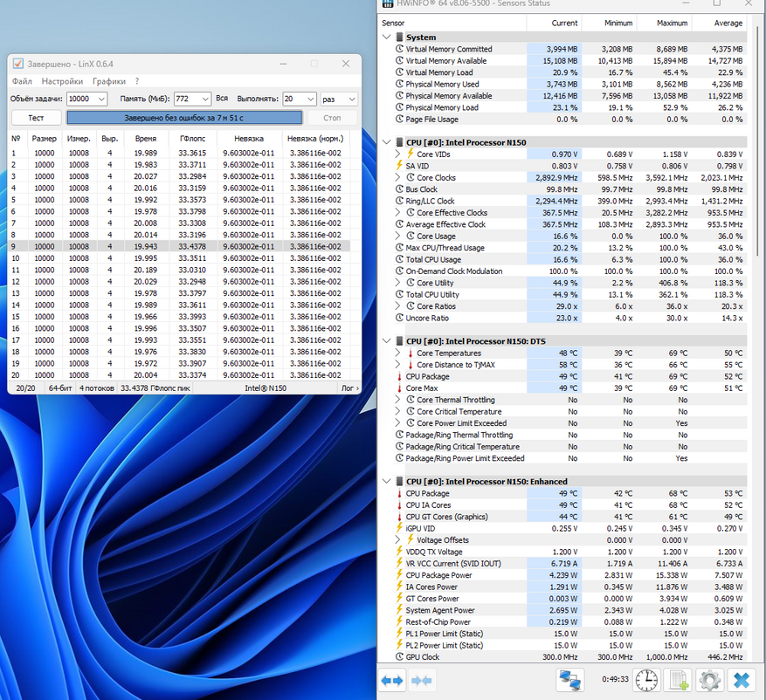This screenshot has height=700, width=766.
Task: Click the expand columns blue arrows icon
Action: (x=392, y=680)
